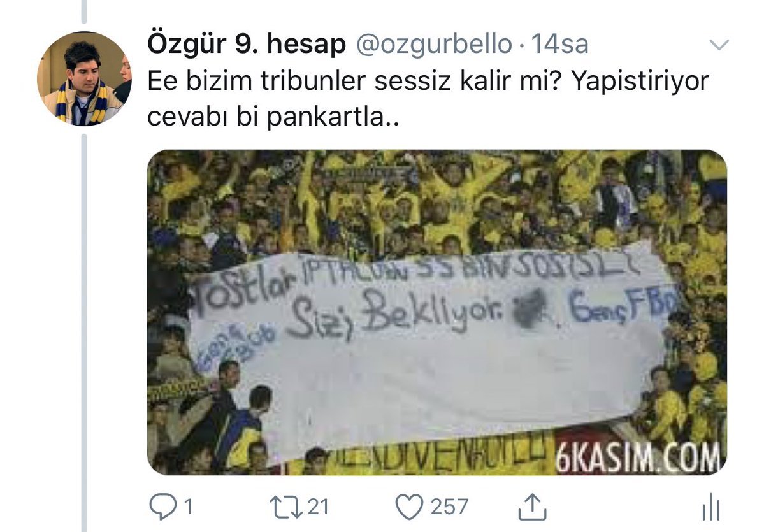Click tweet text starting 'Ee bizim tribunler'
The height and width of the screenshot is (532, 764).
click(428, 99)
